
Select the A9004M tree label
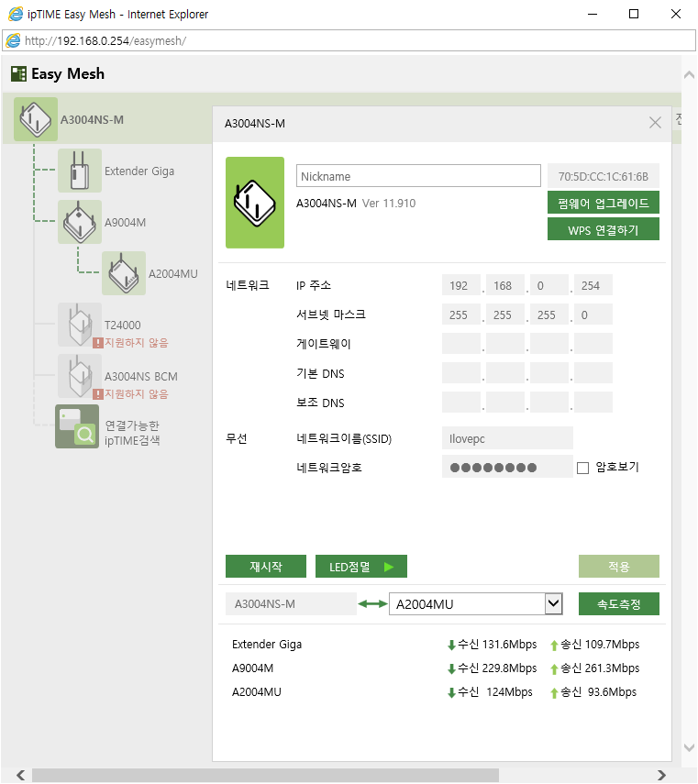pyautogui.click(x=125, y=223)
